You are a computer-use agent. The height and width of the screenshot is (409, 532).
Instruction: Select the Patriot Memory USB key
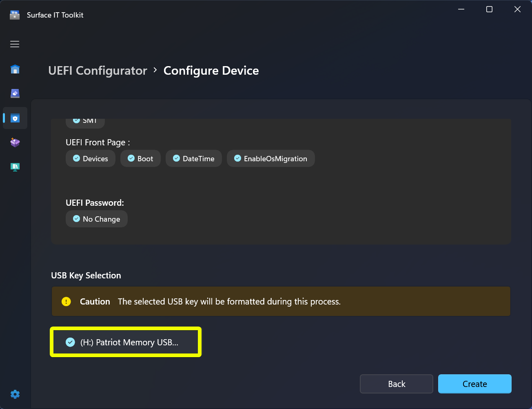[125, 342]
